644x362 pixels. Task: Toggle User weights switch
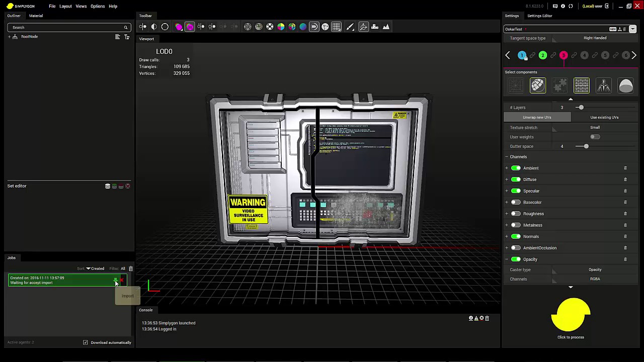click(595, 137)
